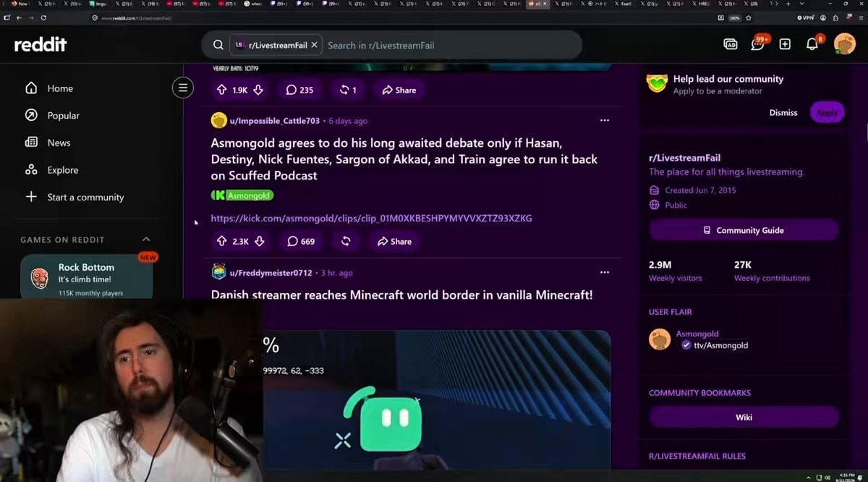Click the Asmongold user flair avatar
This screenshot has width=868, height=482.
click(660, 339)
